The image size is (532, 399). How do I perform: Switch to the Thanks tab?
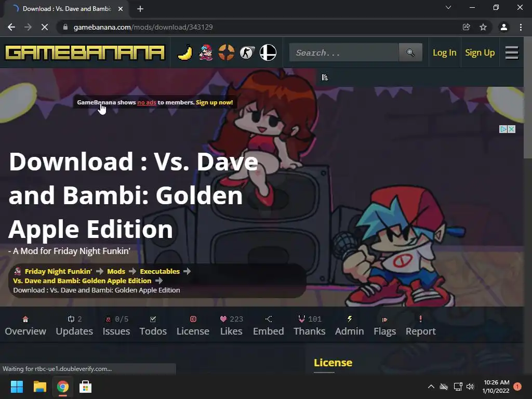pos(310,325)
